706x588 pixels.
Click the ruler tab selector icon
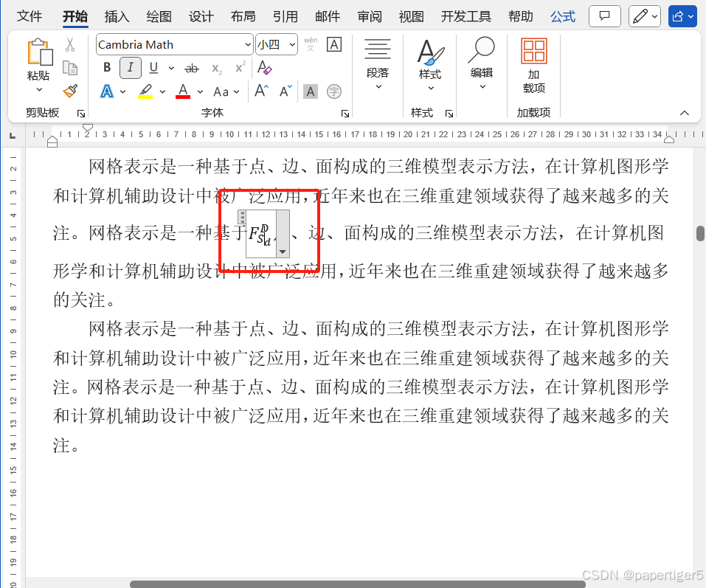pyautogui.click(x=13, y=135)
